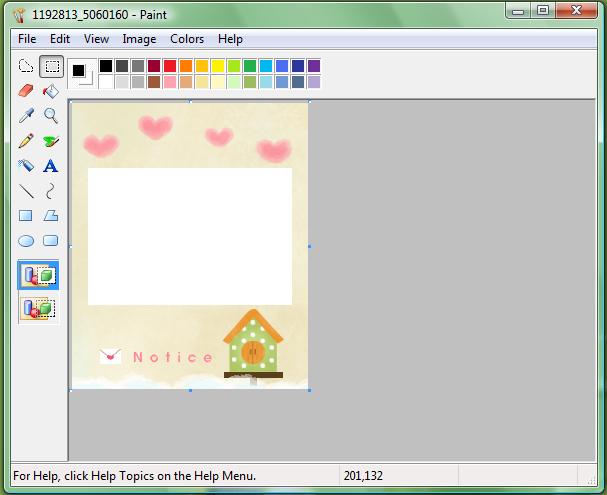
Task: Select the lavender color swatch
Action: (x=314, y=82)
